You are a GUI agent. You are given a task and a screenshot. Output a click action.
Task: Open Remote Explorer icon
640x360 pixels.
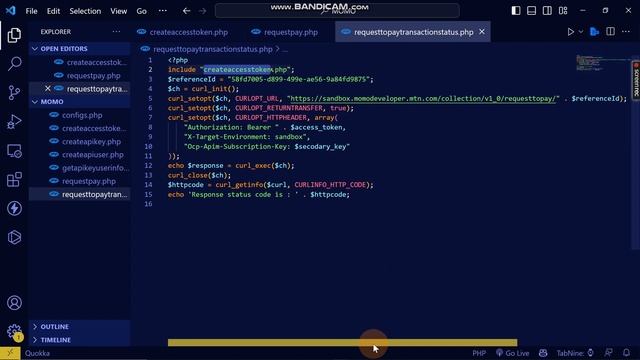(14, 151)
